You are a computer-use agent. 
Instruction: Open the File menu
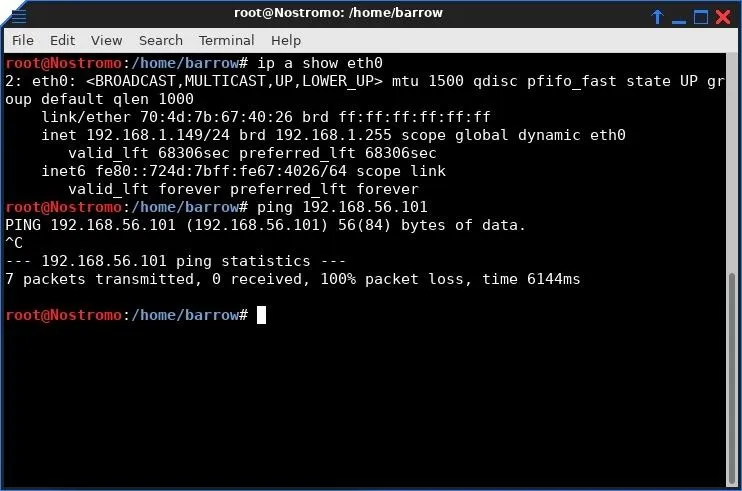tap(23, 41)
